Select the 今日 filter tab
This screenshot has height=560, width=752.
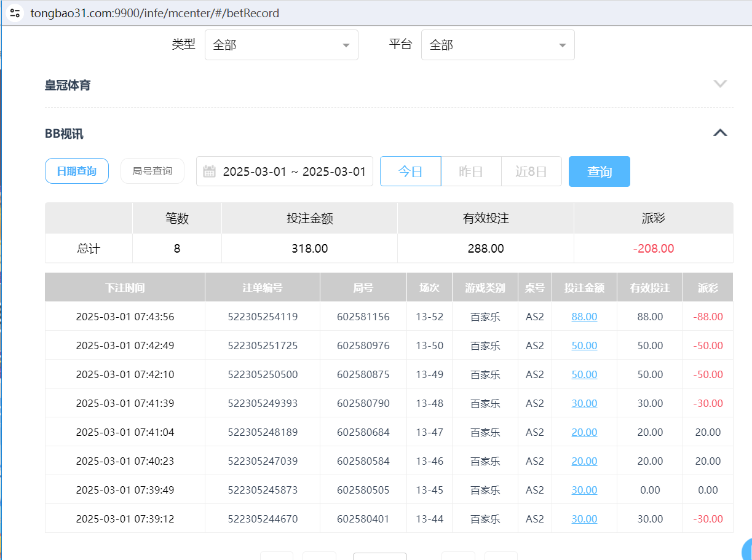click(x=410, y=171)
